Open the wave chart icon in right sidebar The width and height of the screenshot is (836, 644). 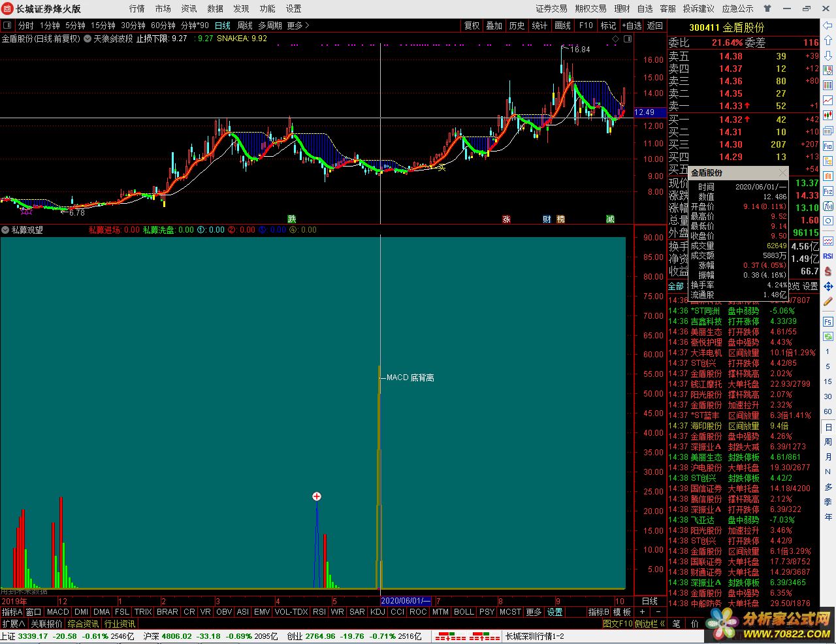pyautogui.click(x=828, y=241)
